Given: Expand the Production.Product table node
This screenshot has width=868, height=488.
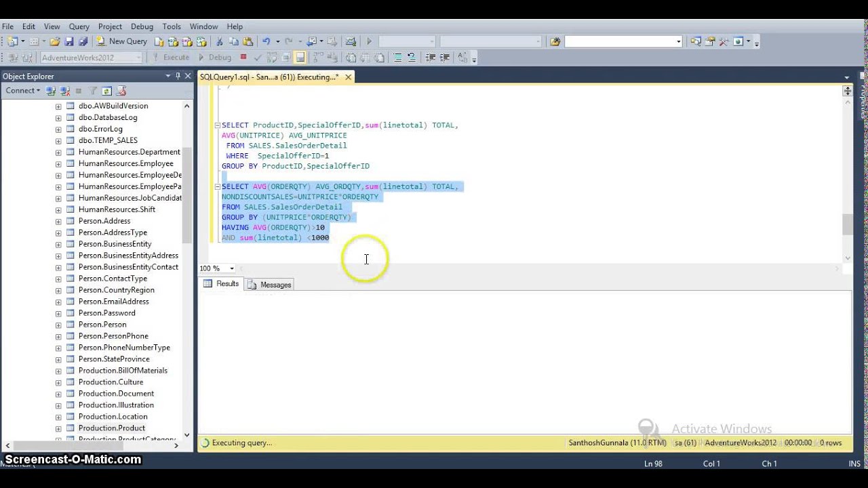Looking at the screenshot, I should [x=58, y=429].
